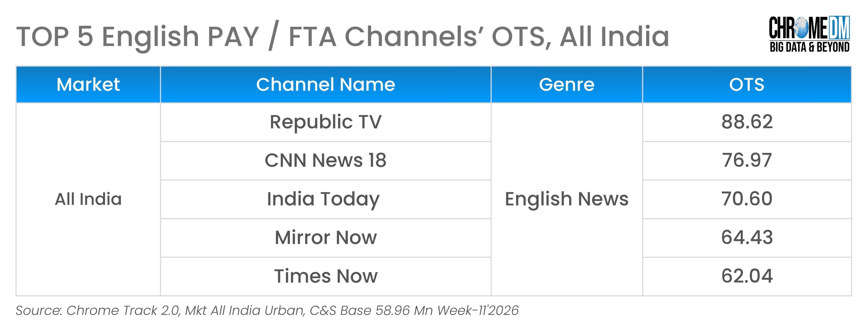Click the India Today channel cell
The width and height of the screenshot is (868, 326).
(x=323, y=199)
